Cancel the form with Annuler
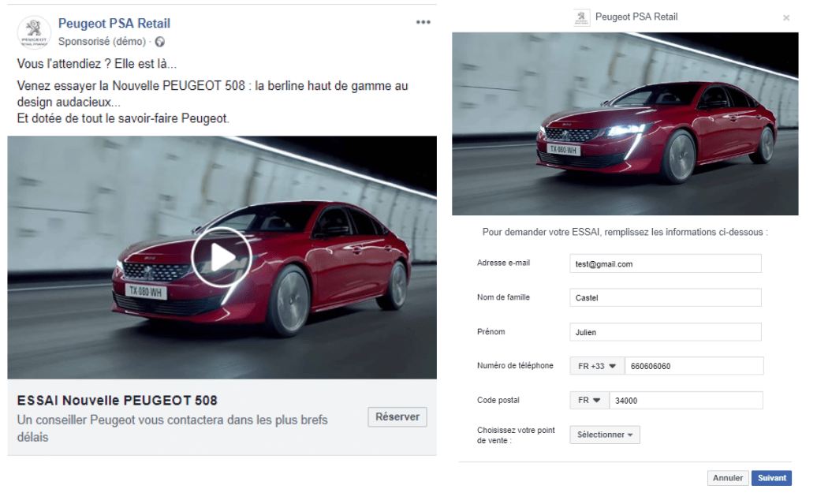817x504 pixels. click(x=728, y=478)
